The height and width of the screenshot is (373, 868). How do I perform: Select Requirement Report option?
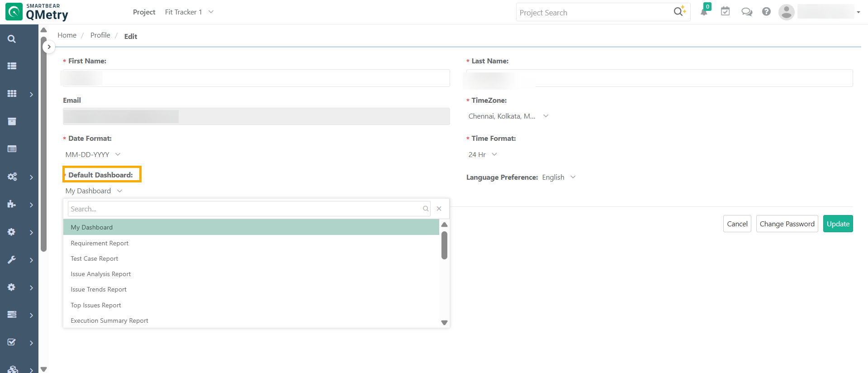[251, 243]
